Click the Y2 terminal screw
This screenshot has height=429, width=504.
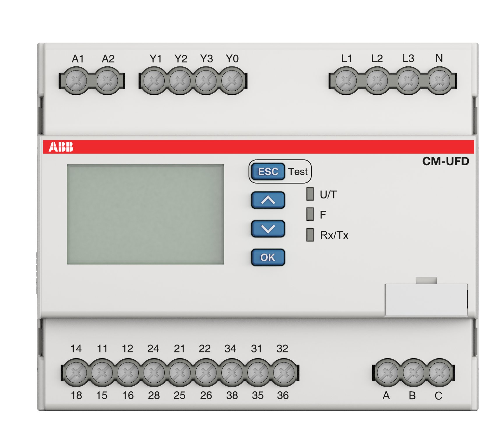[x=180, y=81]
